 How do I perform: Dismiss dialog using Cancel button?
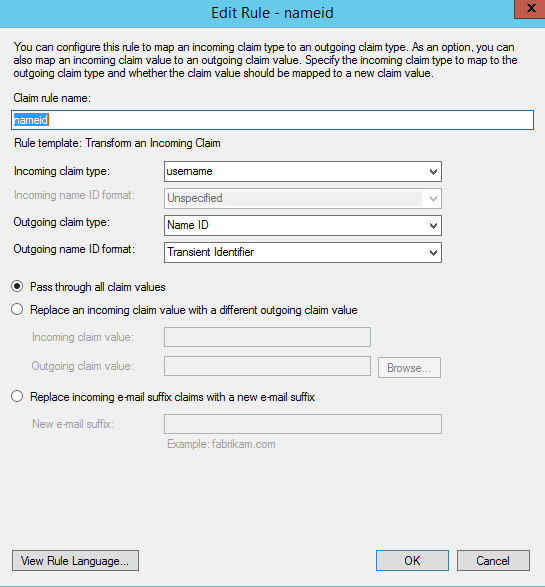493,560
